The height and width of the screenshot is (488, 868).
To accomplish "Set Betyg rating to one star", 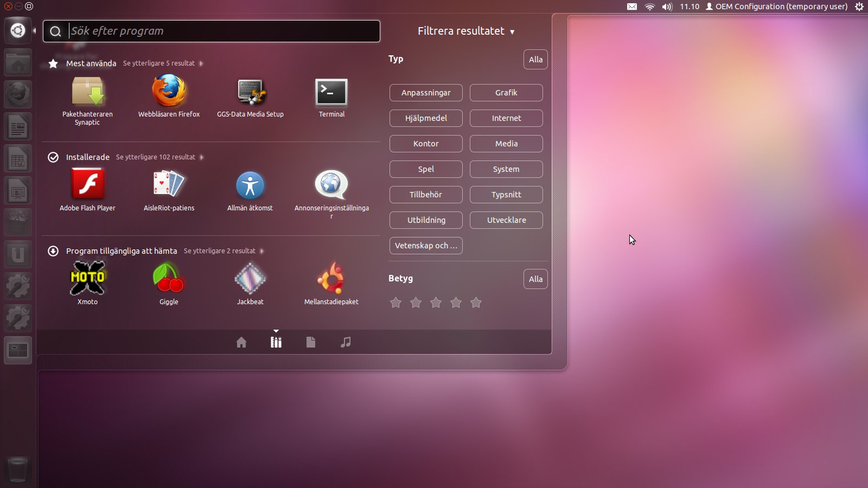I will click(x=396, y=303).
